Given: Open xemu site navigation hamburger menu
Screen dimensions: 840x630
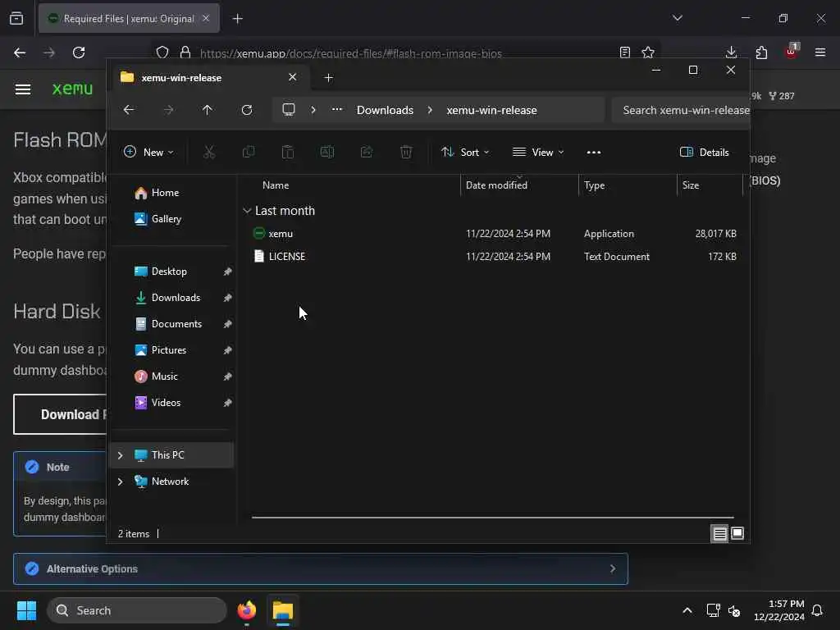Looking at the screenshot, I should 22,89.
